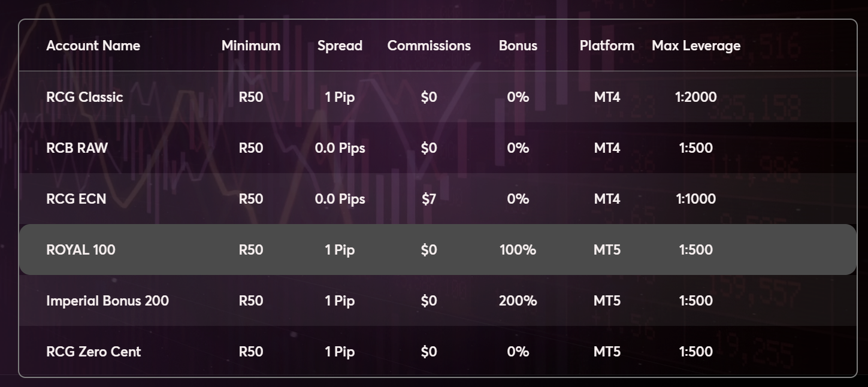
Task: Click the Minimum column header
Action: tap(251, 46)
